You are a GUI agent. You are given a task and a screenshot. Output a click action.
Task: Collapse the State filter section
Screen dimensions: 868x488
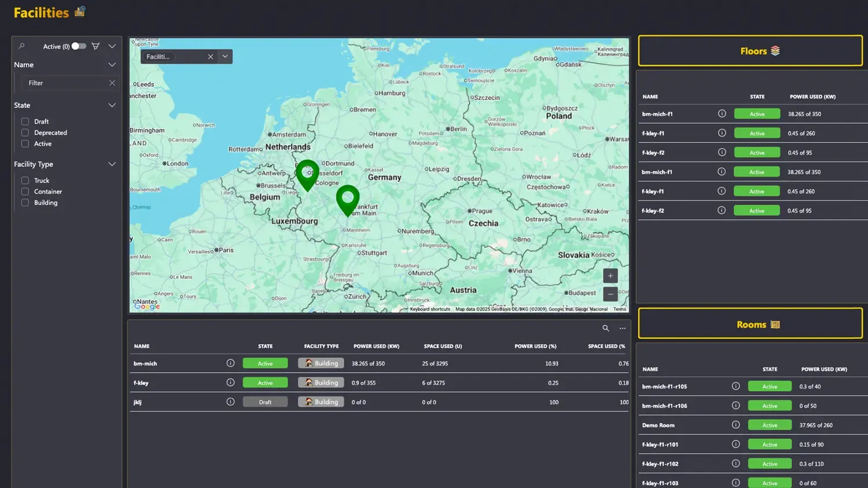click(x=112, y=105)
